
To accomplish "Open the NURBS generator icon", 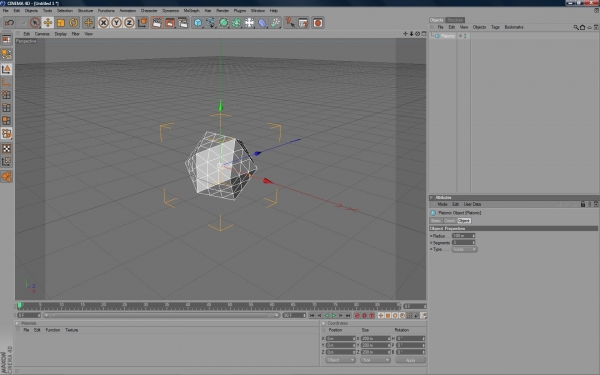I will click(x=224, y=23).
